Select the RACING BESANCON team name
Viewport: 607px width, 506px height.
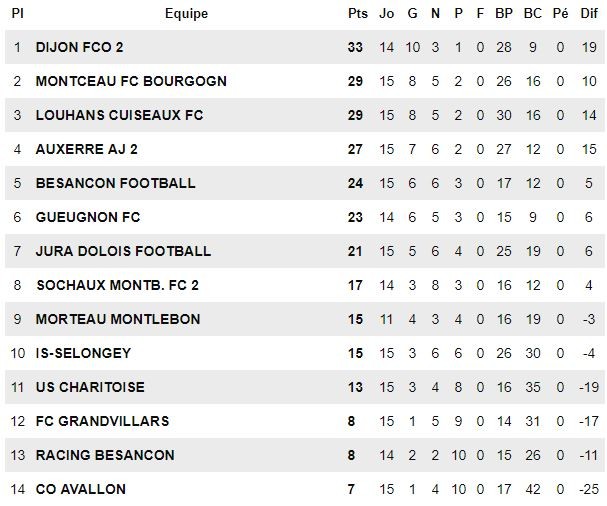pos(105,455)
